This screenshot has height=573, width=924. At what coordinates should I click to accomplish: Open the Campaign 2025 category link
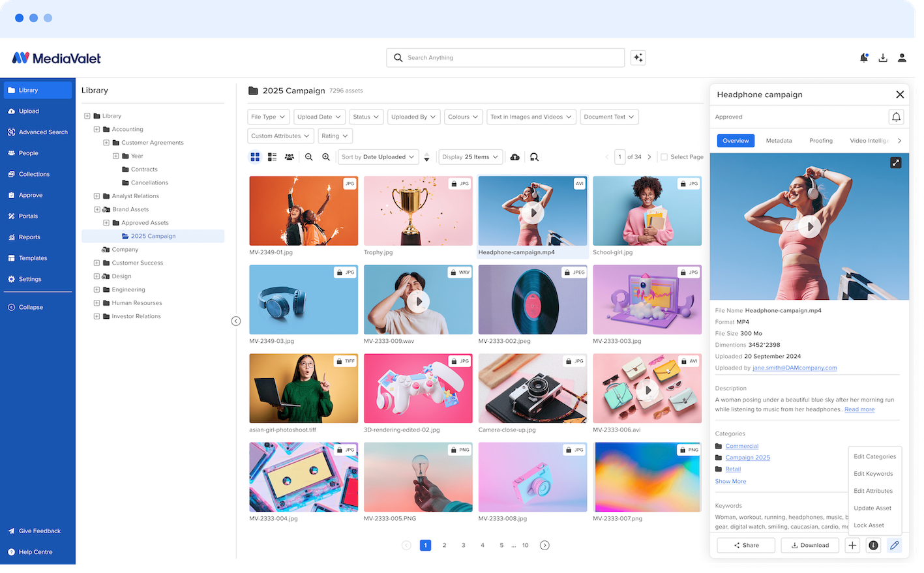747,458
